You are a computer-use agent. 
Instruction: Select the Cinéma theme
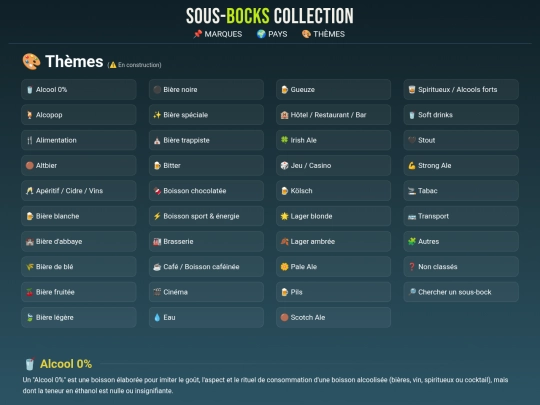click(206, 292)
